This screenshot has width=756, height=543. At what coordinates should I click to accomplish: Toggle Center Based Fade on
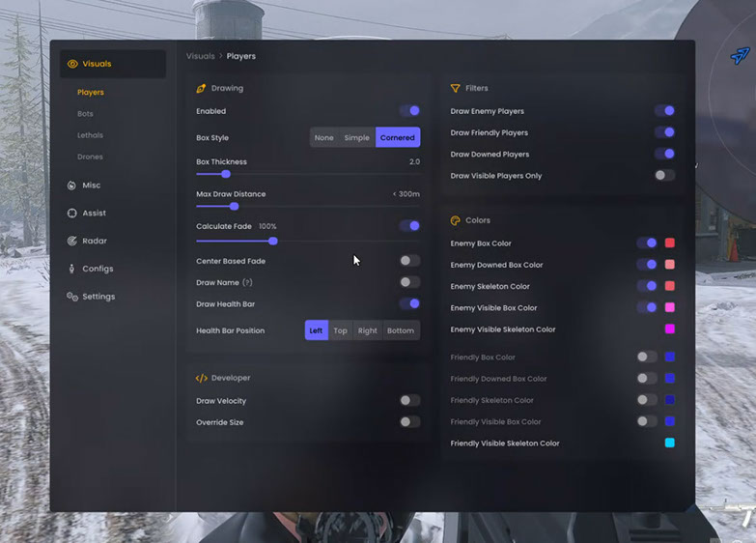click(409, 261)
